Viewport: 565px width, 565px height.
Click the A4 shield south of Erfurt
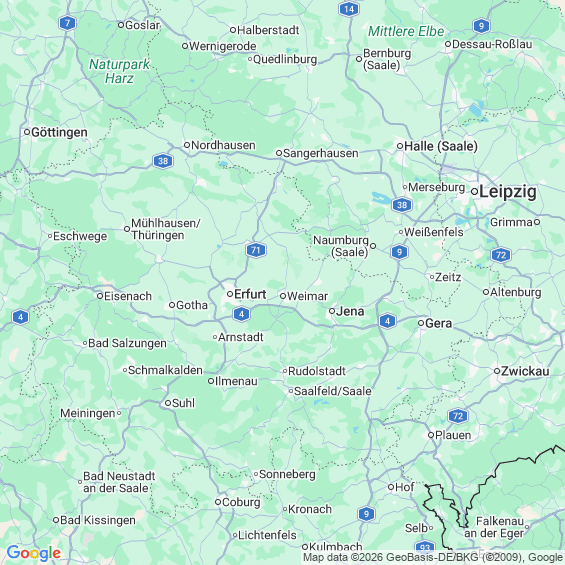click(x=241, y=314)
